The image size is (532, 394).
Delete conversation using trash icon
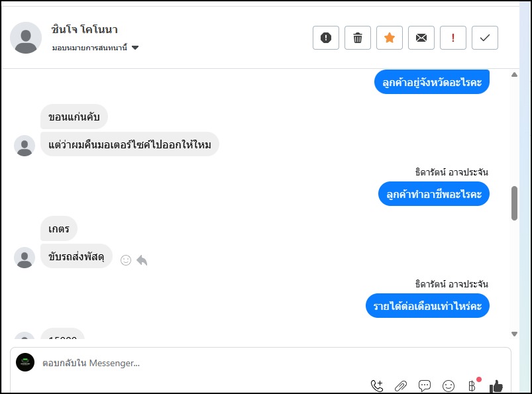(x=358, y=38)
